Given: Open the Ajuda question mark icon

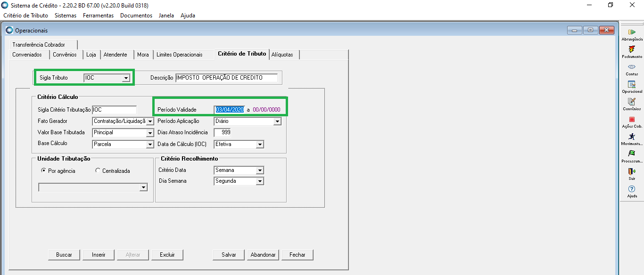Looking at the screenshot, I should point(632,189).
